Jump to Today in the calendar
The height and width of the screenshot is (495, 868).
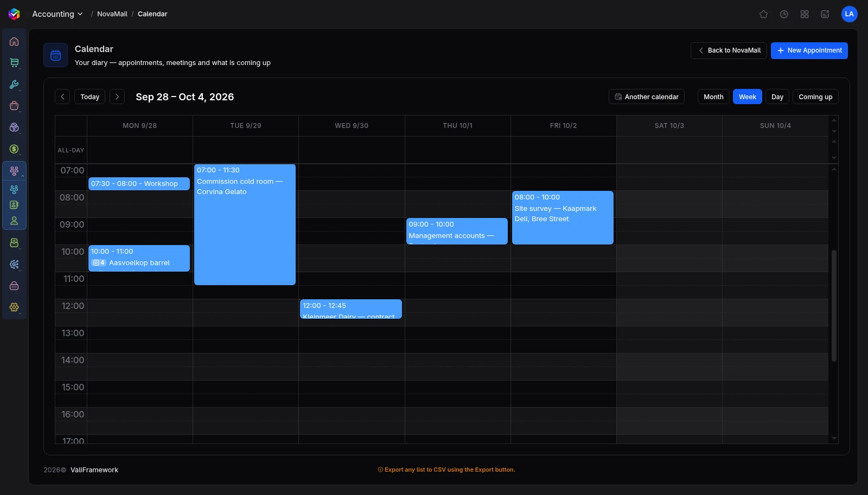pyautogui.click(x=90, y=97)
